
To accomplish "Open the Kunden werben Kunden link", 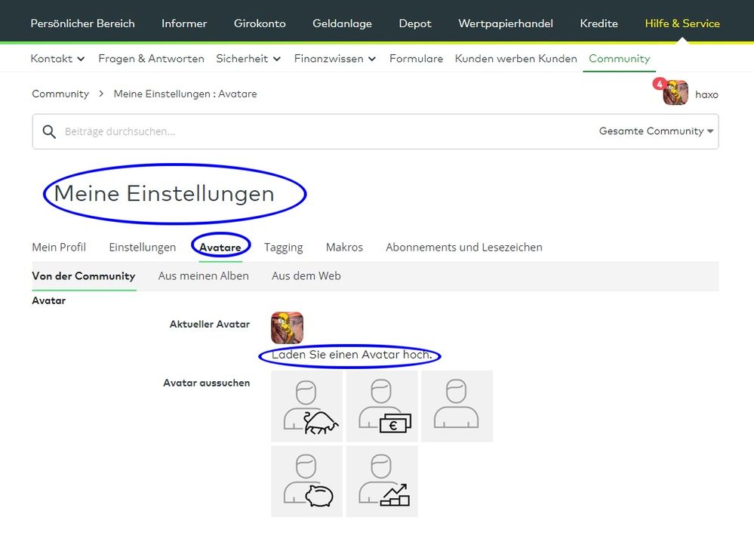I will point(515,58).
